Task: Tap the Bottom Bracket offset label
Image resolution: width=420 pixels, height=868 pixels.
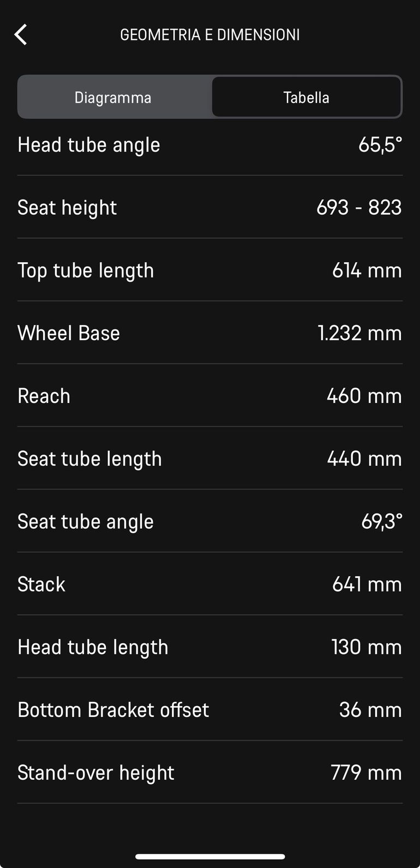Action: [x=113, y=710]
